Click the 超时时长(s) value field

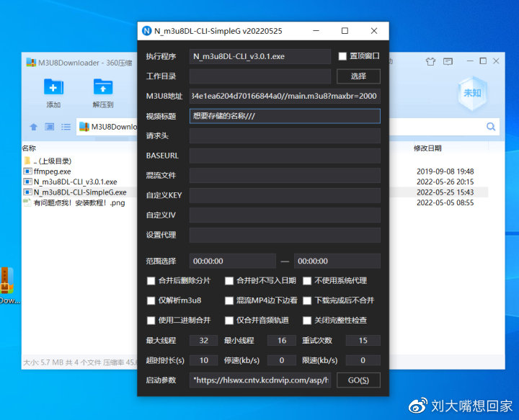(x=203, y=360)
